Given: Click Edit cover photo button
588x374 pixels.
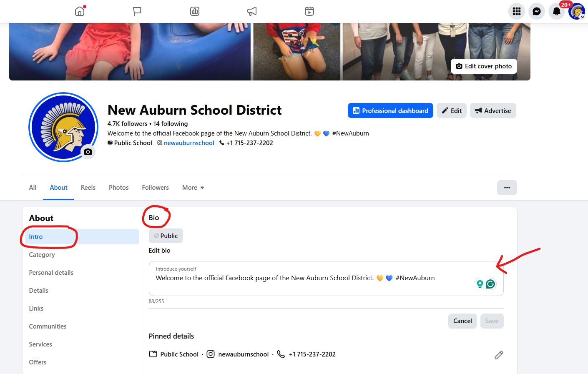Looking at the screenshot, I should 484,66.
